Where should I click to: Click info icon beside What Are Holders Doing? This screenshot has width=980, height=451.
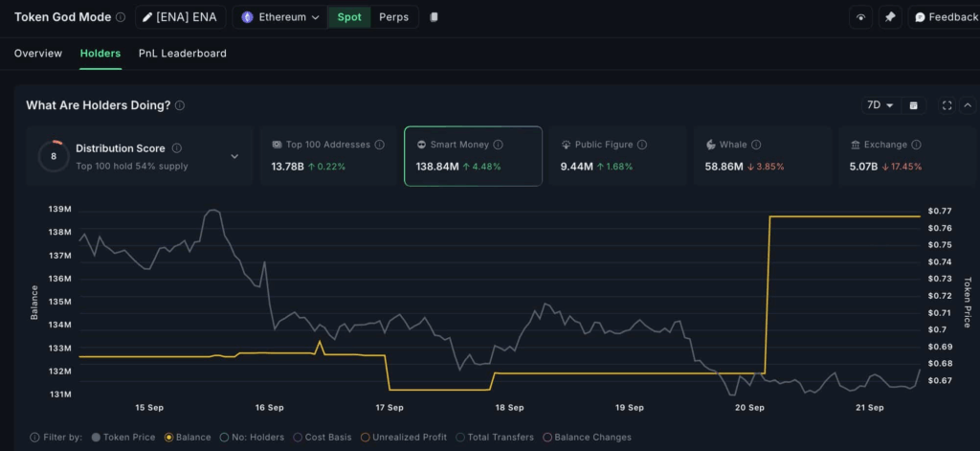[180, 105]
